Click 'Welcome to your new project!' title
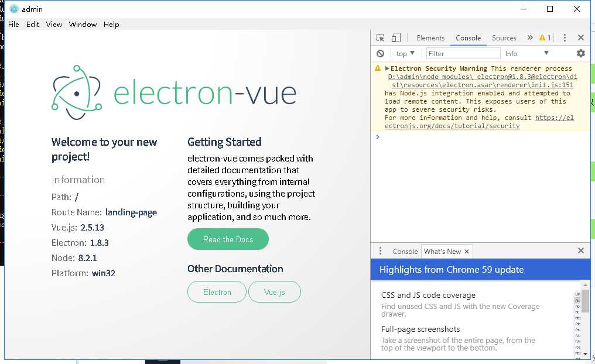This screenshot has height=364, width=595. 104,149
